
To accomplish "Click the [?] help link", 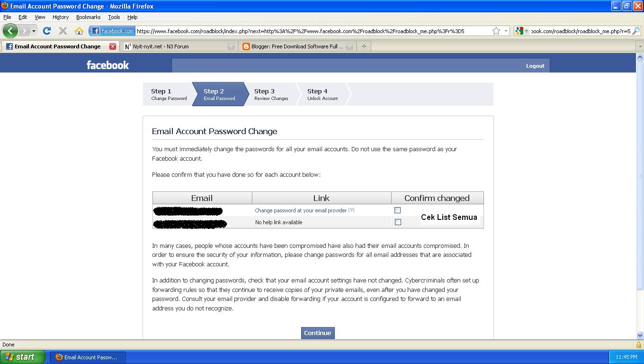I will tap(351, 210).
